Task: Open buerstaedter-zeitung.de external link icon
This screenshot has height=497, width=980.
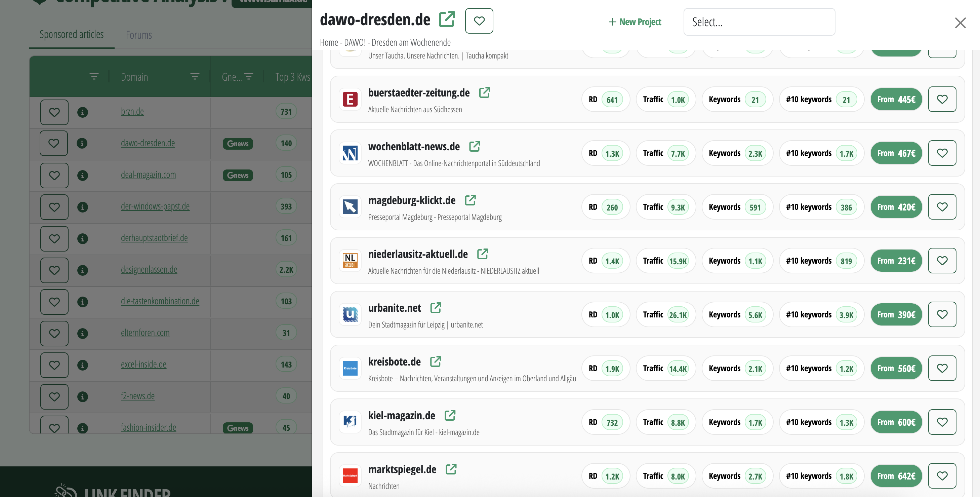Action: tap(484, 92)
